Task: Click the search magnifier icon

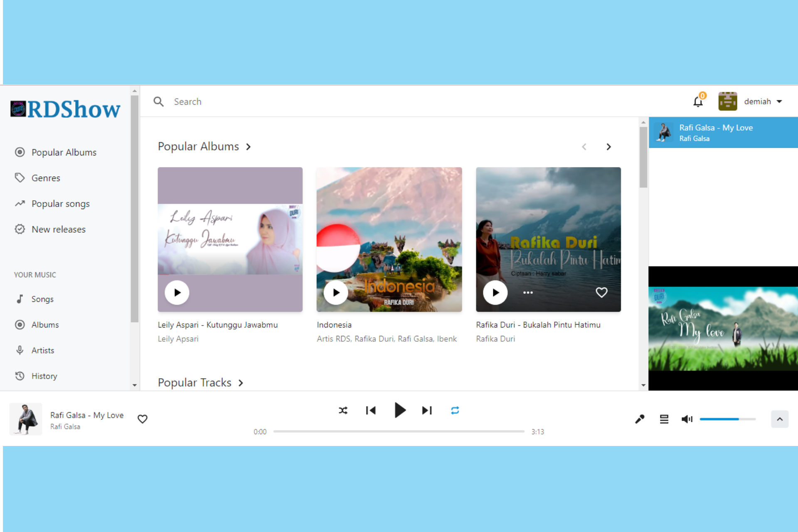Action: click(158, 101)
